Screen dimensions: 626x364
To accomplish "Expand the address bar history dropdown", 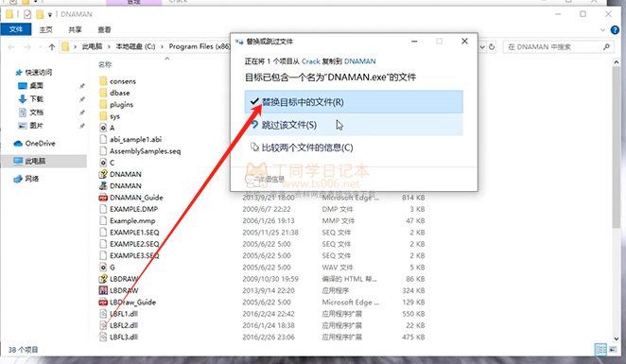I will [x=482, y=46].
